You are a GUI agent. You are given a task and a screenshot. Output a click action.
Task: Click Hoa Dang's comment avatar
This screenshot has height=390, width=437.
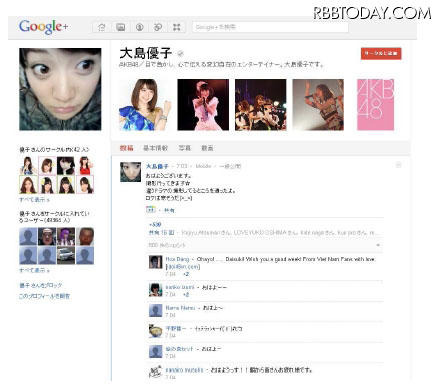155,262
